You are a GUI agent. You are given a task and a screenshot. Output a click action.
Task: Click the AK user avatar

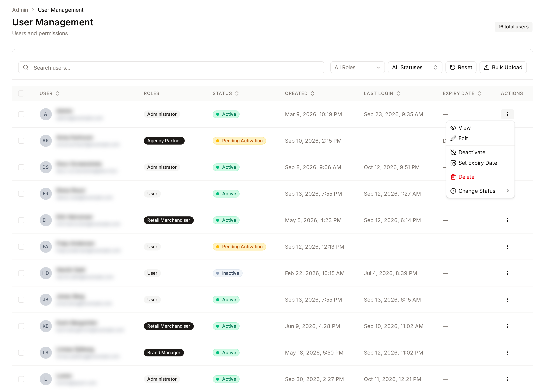click(46, 141)
